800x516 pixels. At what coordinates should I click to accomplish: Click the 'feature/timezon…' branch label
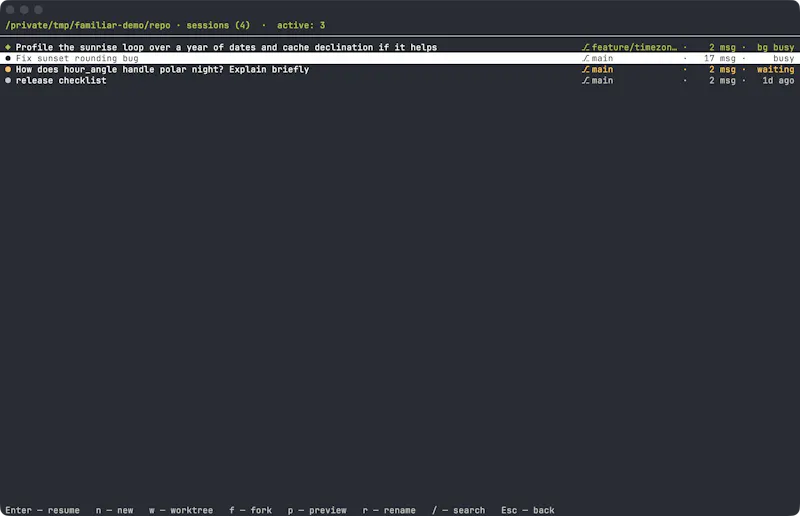point(634,47)
